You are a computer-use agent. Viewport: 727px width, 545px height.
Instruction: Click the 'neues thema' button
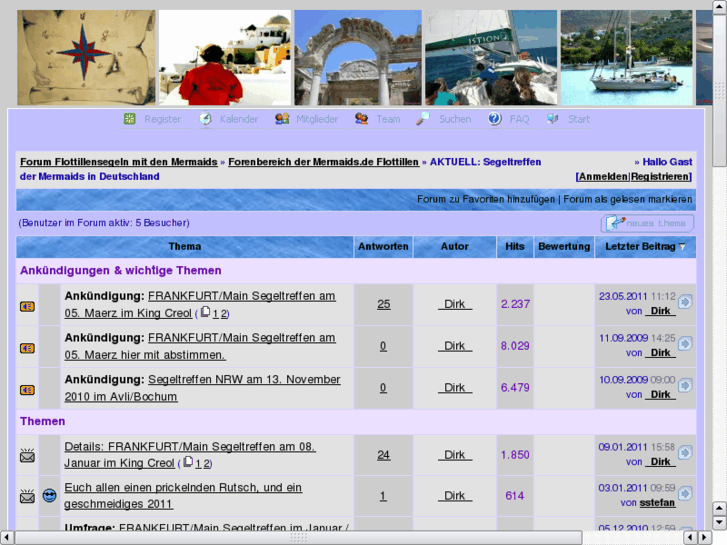pyautogui.click(x=648, y=223)
